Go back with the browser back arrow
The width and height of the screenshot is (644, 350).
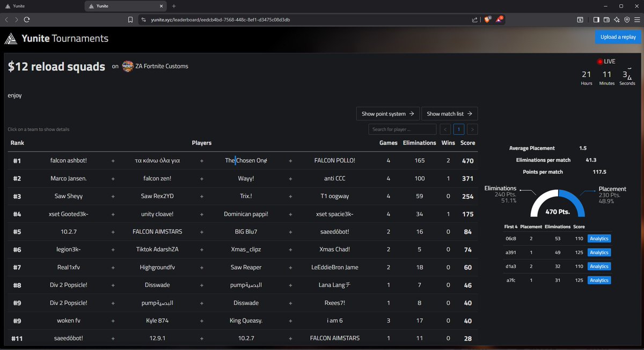coord(6,19)
